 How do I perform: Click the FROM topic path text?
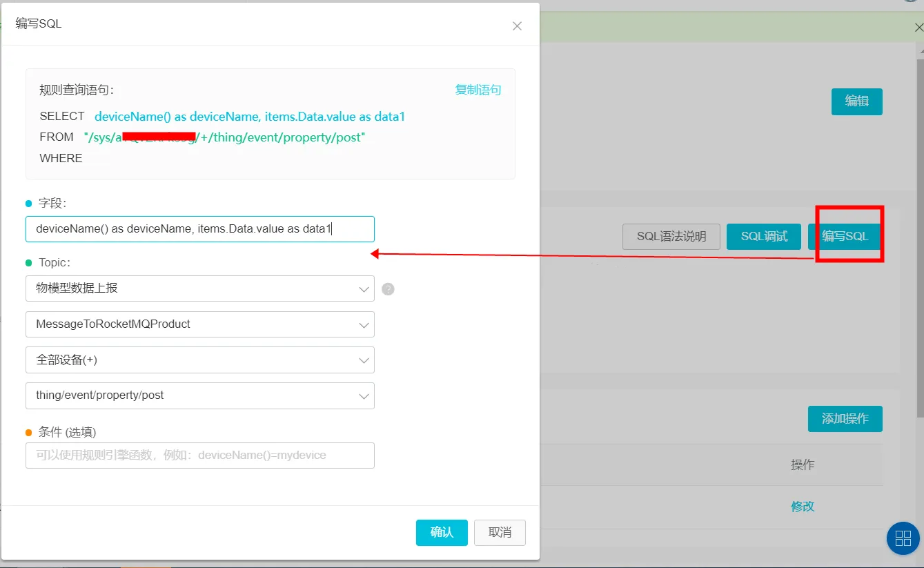coord(224,137)
